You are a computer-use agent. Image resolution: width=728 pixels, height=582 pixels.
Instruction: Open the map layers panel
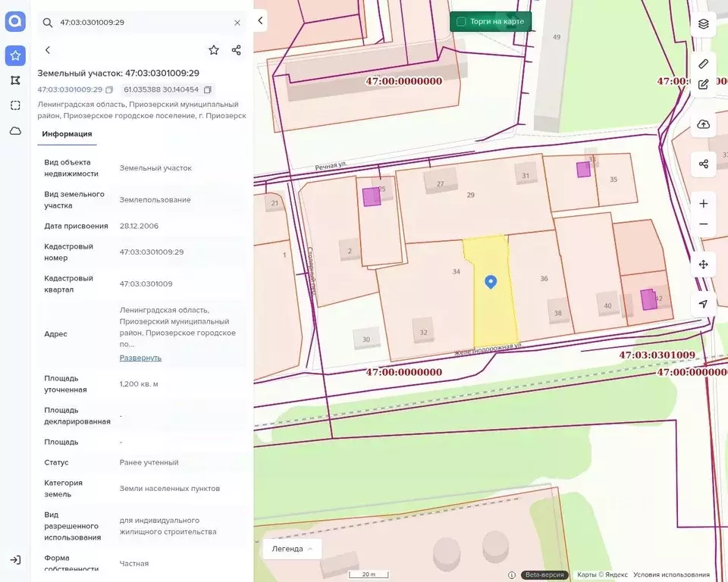703,23
